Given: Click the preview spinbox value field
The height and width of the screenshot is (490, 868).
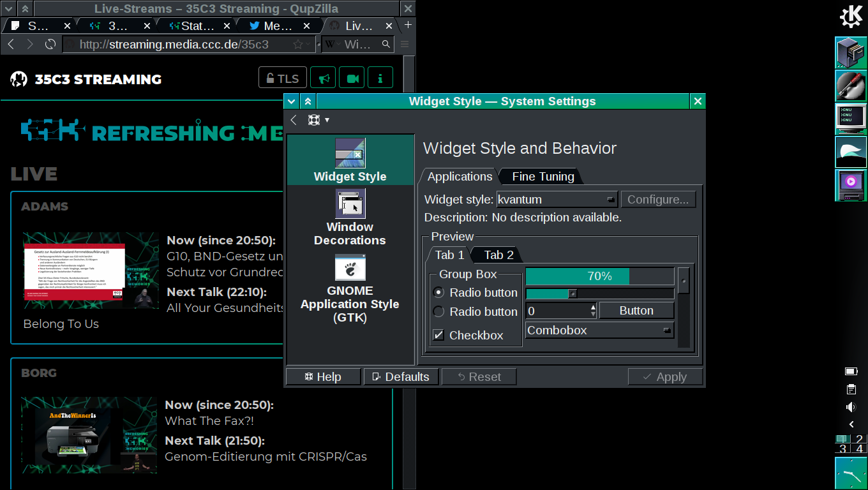Looking at the screenshot, I should tap(558, 311).
